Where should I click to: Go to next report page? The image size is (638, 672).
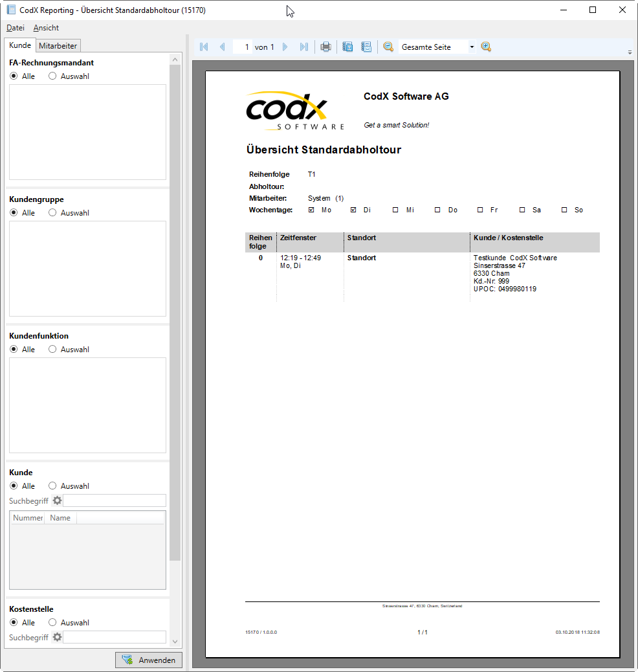point(285,47)
